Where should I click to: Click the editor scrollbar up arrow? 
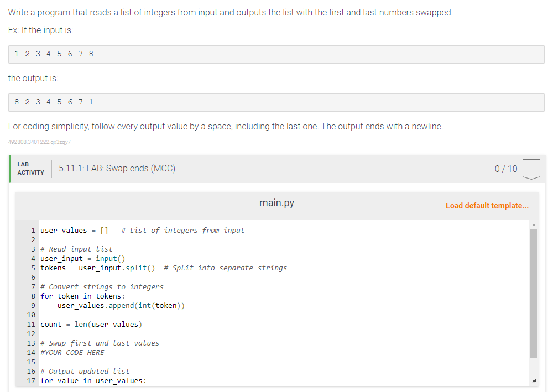pos(534,225)
